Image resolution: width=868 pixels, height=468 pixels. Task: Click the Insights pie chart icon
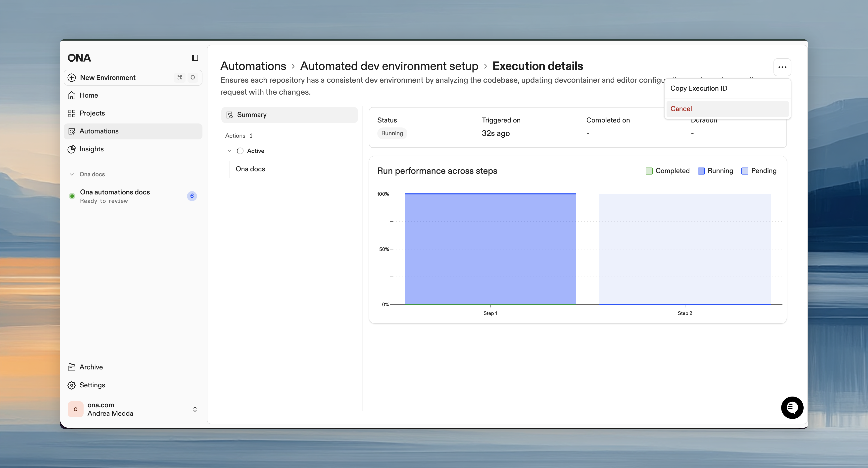[x=71, y=149]
